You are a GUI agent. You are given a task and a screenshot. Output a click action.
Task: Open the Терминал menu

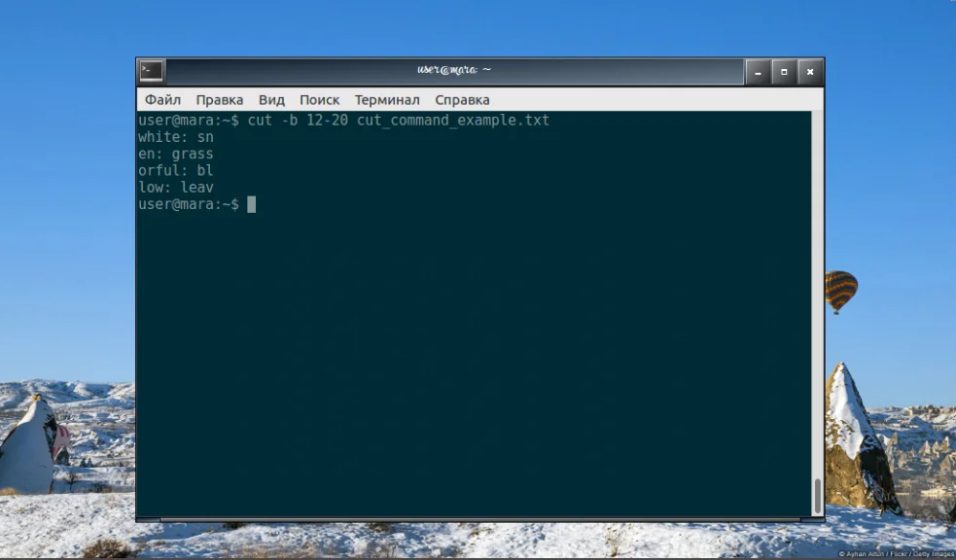tap(387, 100)
